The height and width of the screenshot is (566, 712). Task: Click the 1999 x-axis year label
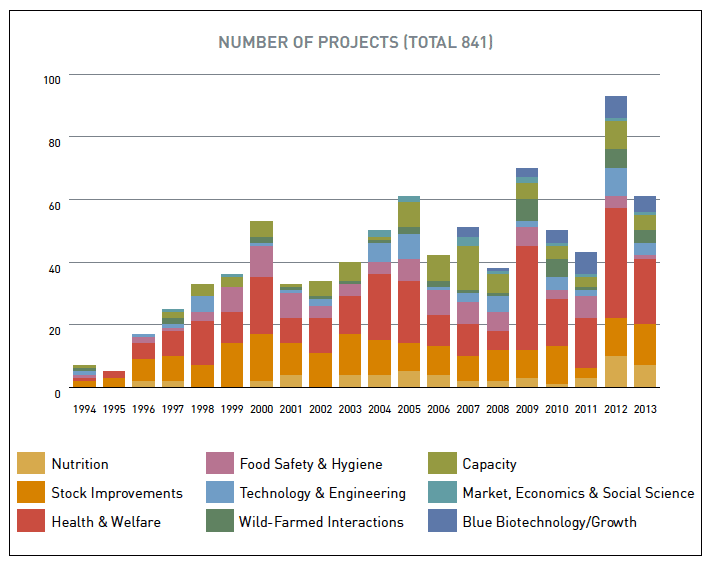tap(232, 409)
